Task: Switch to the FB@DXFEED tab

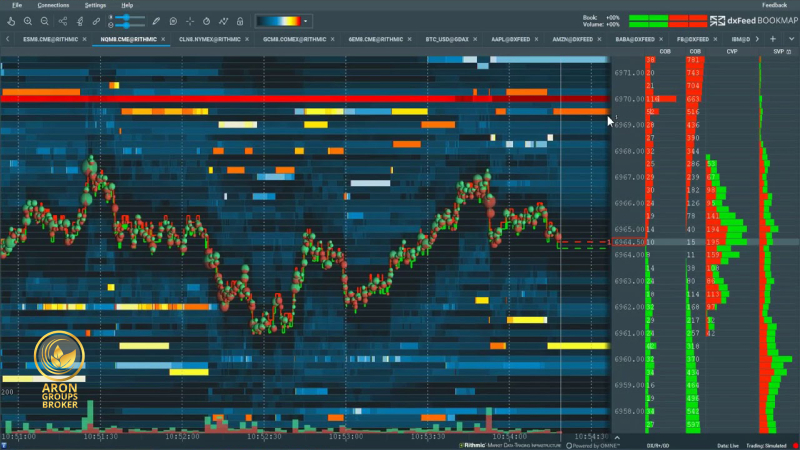Action: tap(693, 39)
